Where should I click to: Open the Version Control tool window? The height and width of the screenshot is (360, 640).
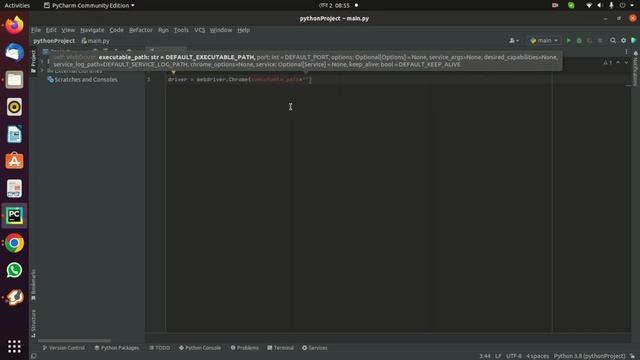(x=64, y=348)
